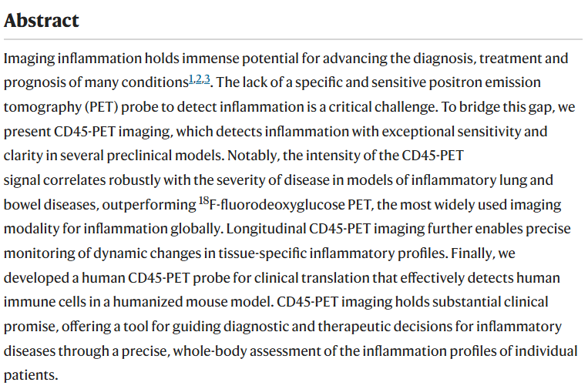Click the horizontal divider below Abstract heading
This screenshot has width=588, height=389.
click(293, 39)
